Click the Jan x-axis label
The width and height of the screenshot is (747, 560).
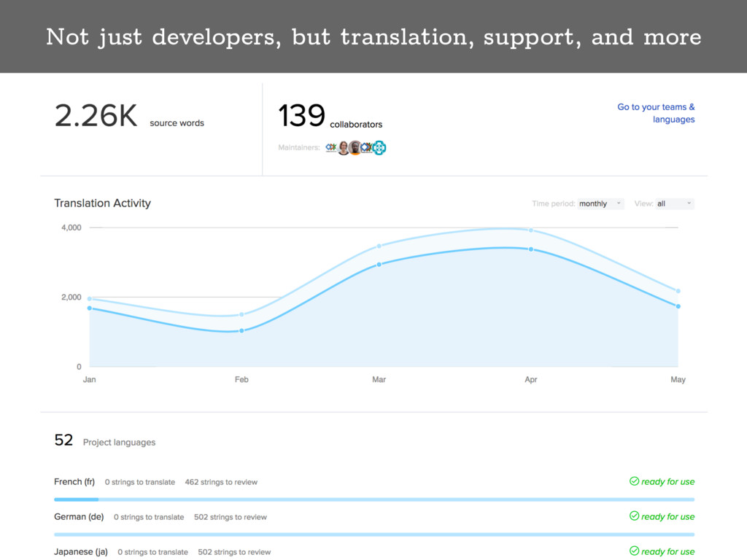click(90, 379)
